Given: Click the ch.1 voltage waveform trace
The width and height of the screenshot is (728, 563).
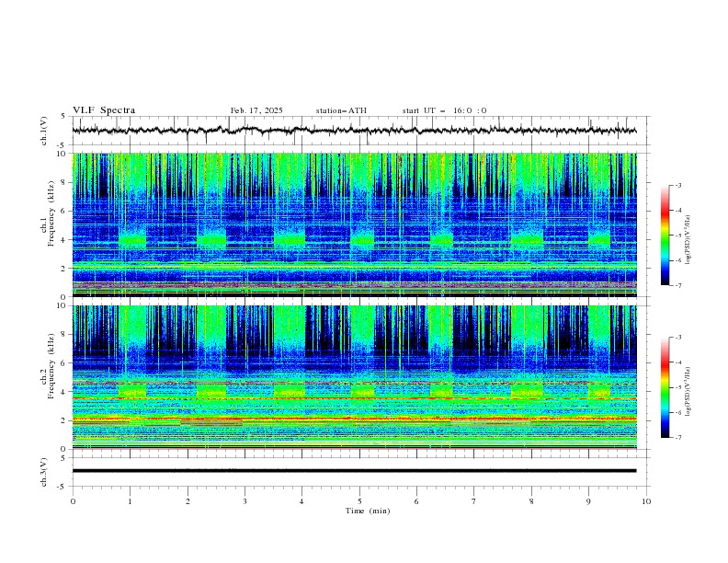Looking at the screenshot, I should point(354,131).
